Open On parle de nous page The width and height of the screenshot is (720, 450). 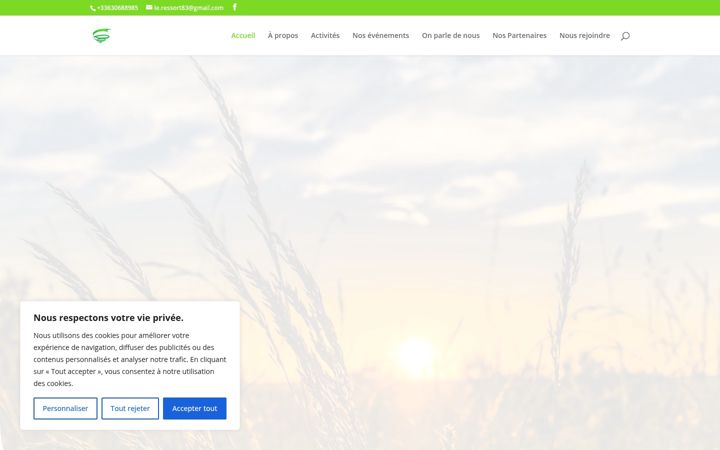click(x=450, y=35)
